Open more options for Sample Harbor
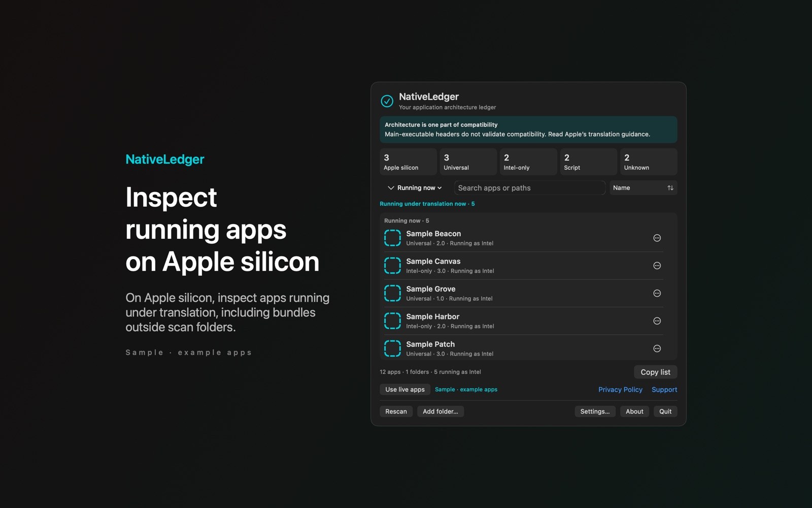Image resolution: width=812 pixels, height=508 pixels. 657,321
